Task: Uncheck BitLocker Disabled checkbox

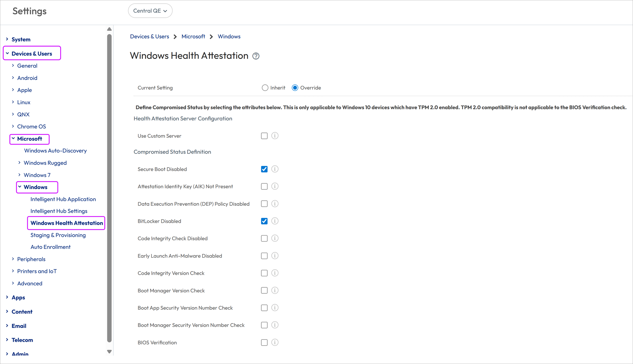Action: pos(264,221)
